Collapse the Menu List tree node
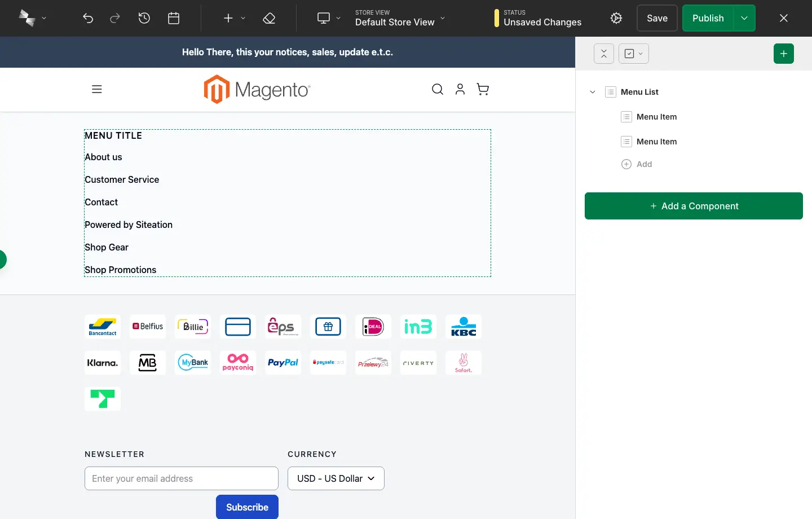This screenshot has height=519, width=812. click(x=593, y=92)
